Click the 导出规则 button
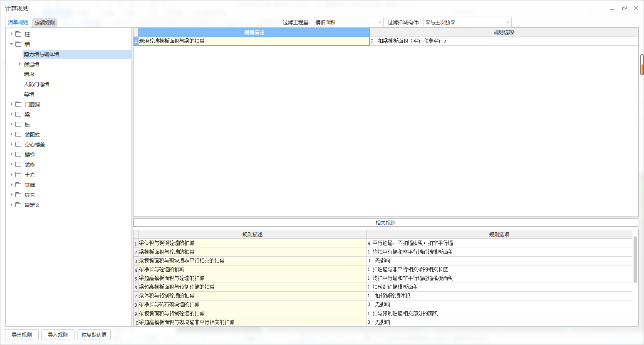Screen dimensions: 644x345 22,335
